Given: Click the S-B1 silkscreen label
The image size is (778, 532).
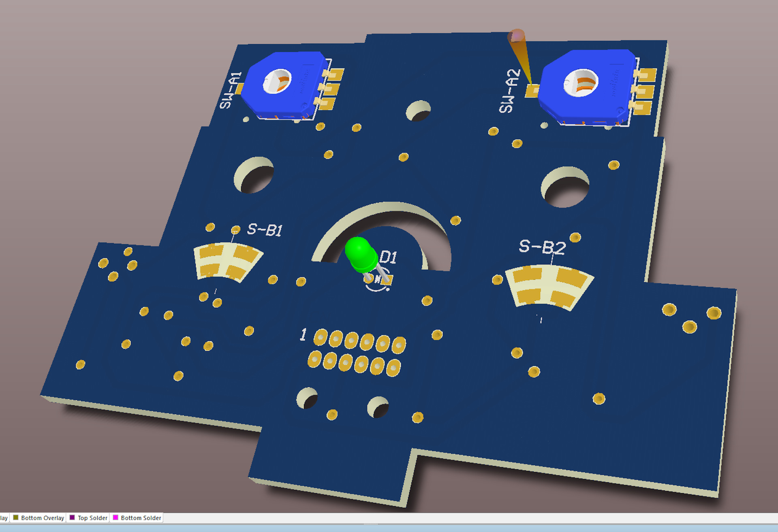Looking at the screenshot, I should 265,230.
